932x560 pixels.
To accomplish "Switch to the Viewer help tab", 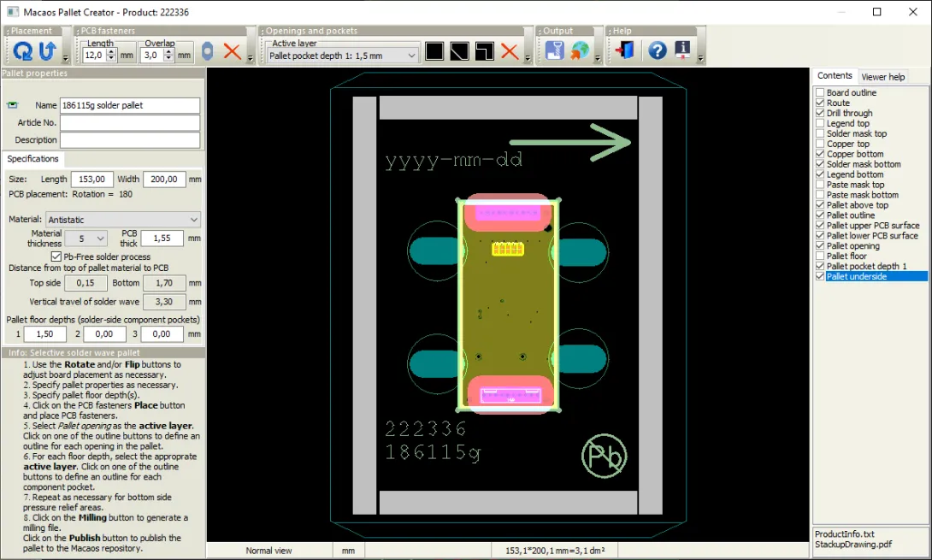I will pyautogui.click(x=882, y=77).
